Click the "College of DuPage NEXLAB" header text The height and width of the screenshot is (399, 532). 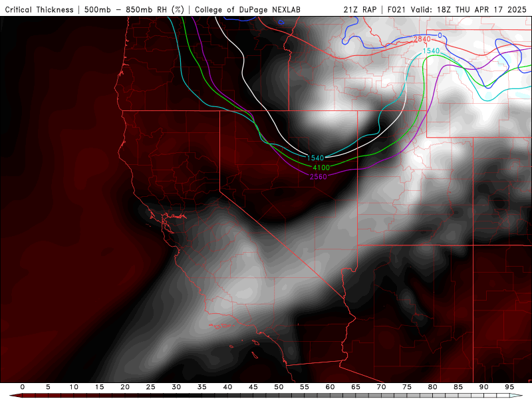(247, 9)
